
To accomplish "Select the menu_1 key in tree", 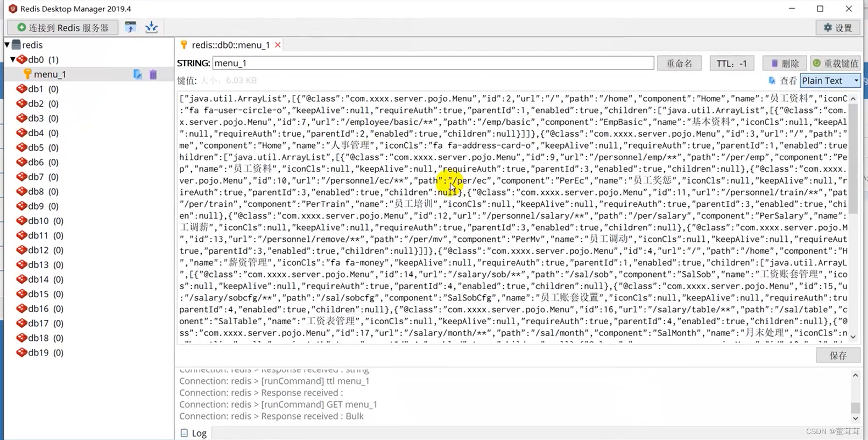I will click(x=50, y=74).
